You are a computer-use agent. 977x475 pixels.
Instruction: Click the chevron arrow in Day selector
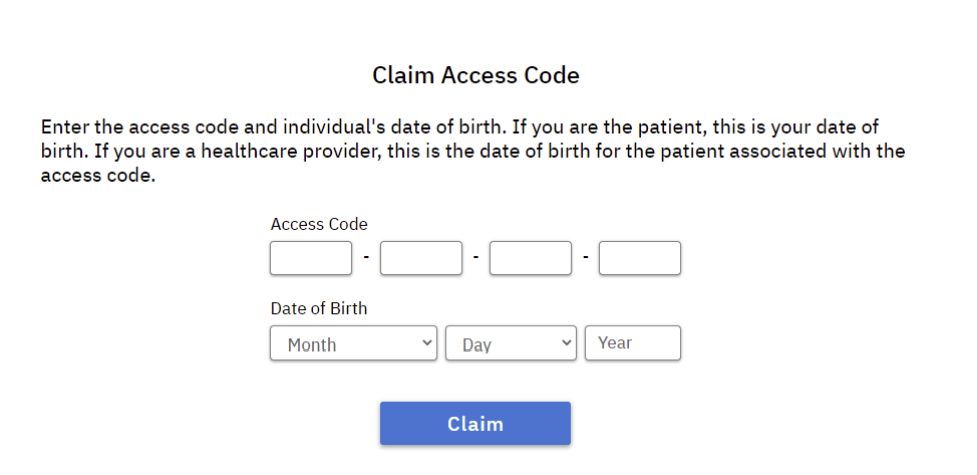[x=567, y=343]
